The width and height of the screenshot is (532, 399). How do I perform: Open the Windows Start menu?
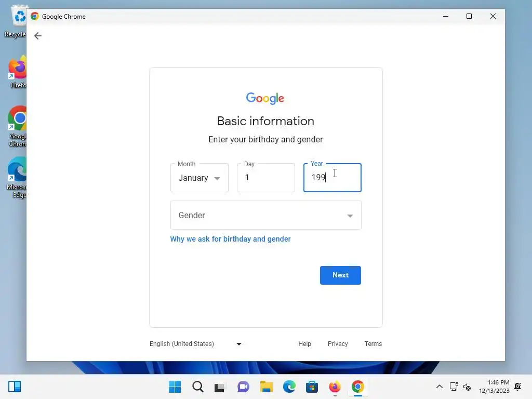coord(175,387)
